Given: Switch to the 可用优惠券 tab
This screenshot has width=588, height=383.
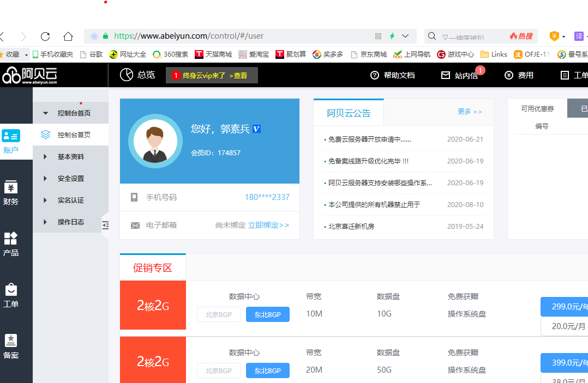Looking at the screenshot, I should [x=537, y=108].
